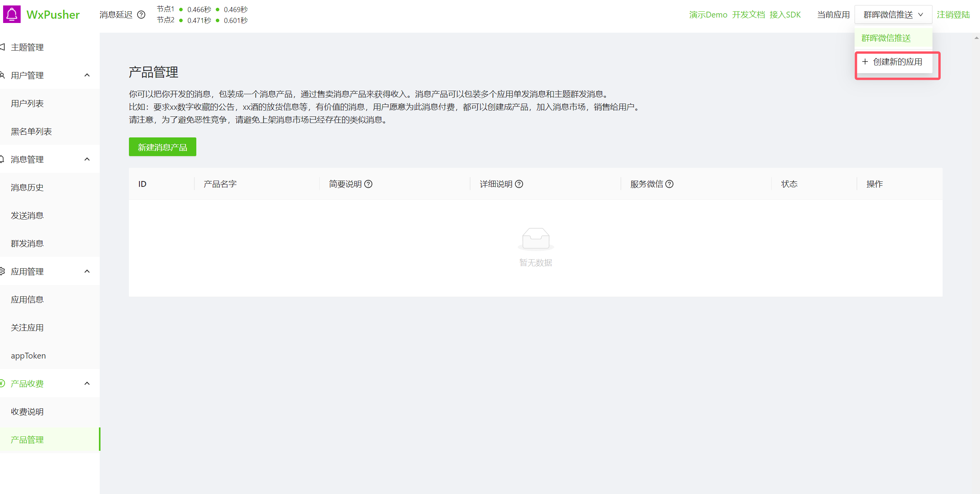Open 收费说明 in the sidebar
This screenshot has width=980, height=494.
(50, 411)
